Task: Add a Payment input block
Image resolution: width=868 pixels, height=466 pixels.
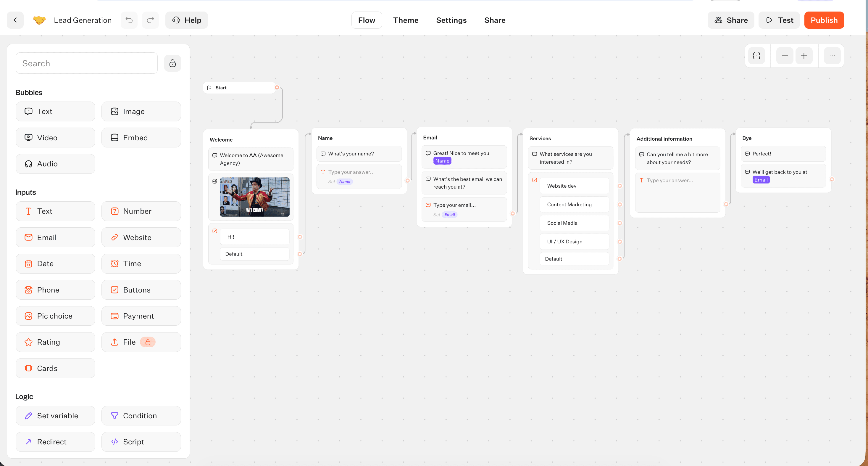Action: point(141,316)
